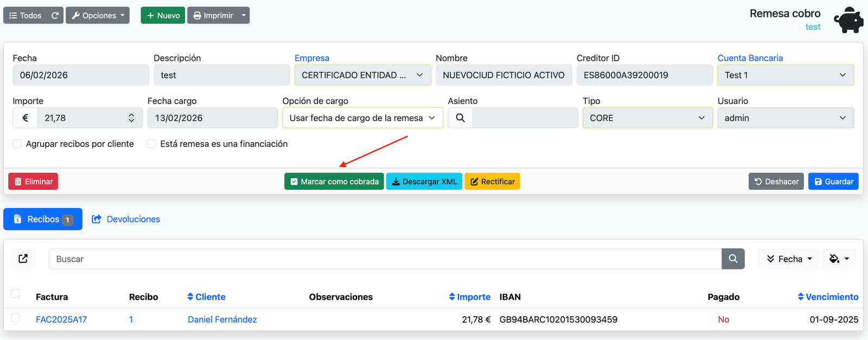Click the search magnifier button after Buscar
The image size is (868, 340).
pos(733,259)
